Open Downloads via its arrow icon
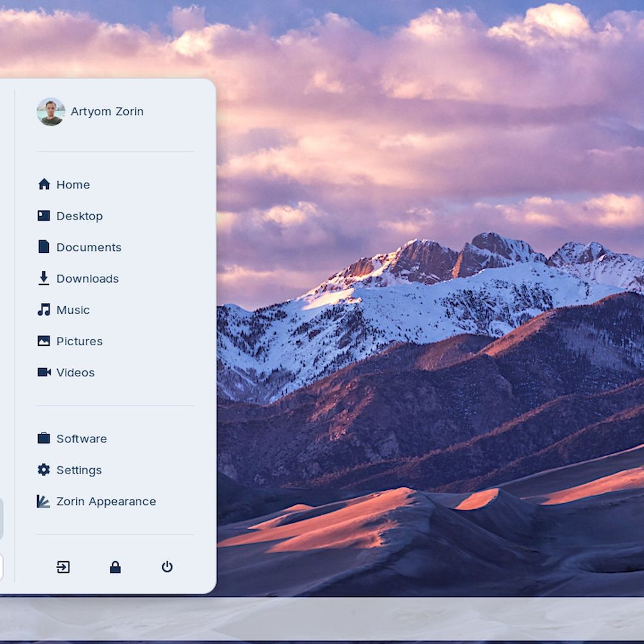The image size is (644, 644). (x=43, y=278)
